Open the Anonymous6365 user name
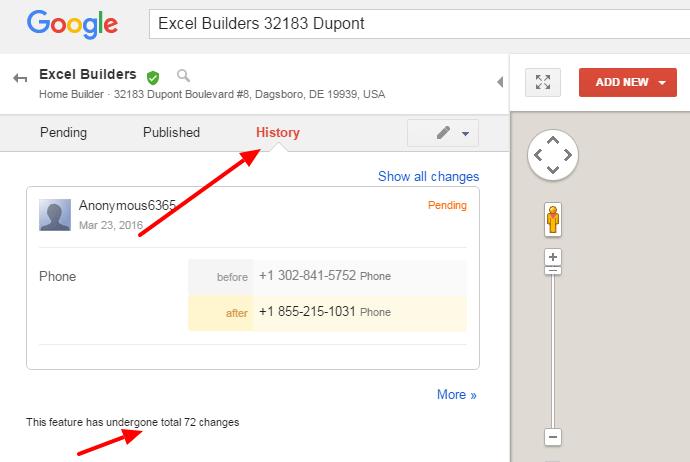This screenshot has width=690, height=462. tap(127, 205)
